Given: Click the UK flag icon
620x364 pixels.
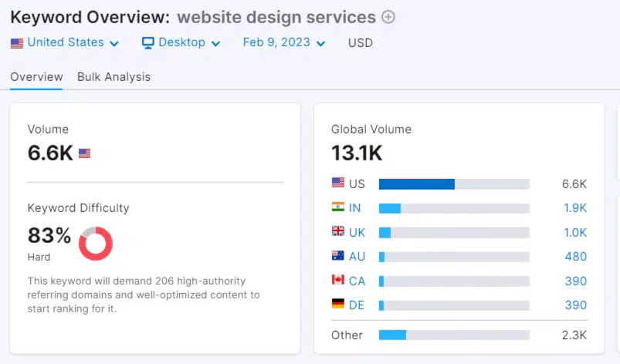Looking at the screenshot, I should tap(337, 231).
